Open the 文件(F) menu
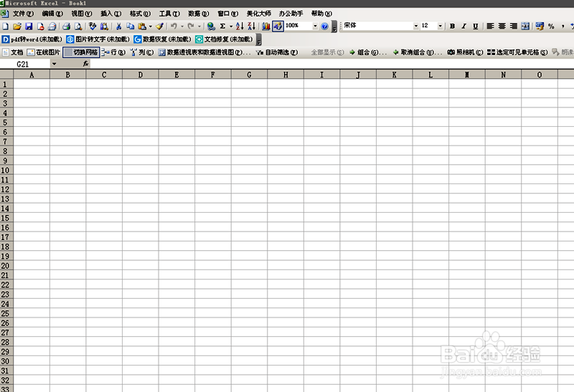 [x=23, y=14]
